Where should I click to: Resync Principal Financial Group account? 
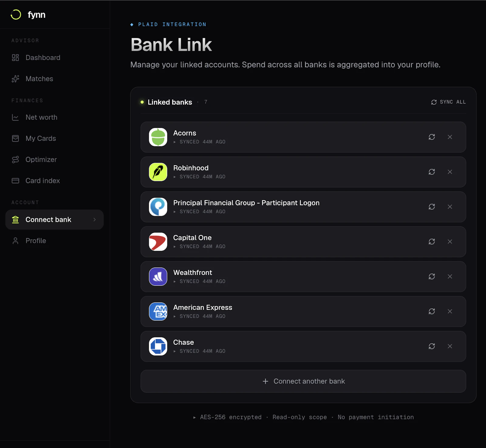[432, 207]
